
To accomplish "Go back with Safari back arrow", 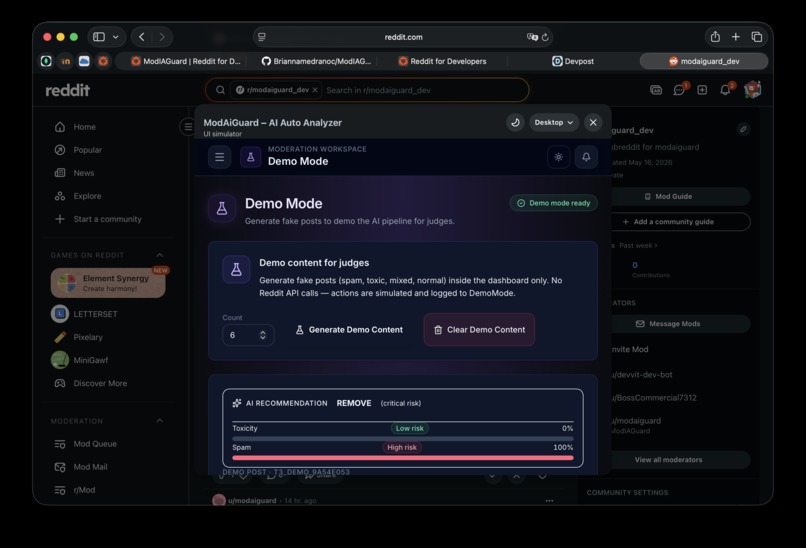I will [141, 37].
